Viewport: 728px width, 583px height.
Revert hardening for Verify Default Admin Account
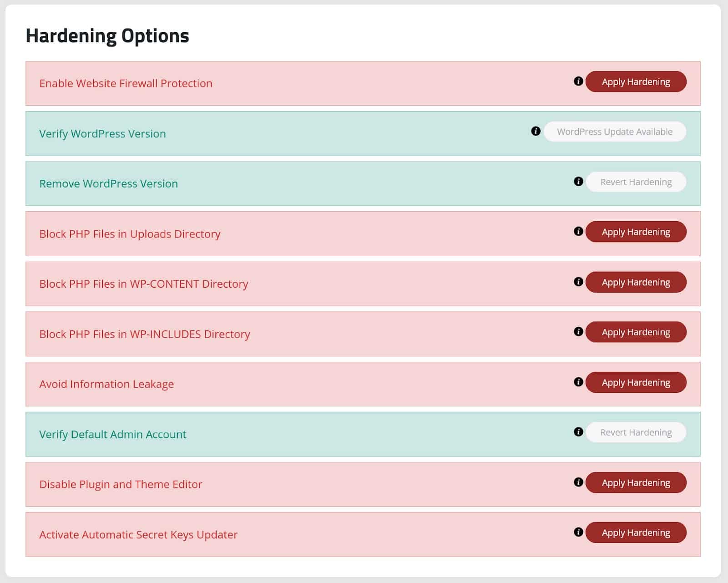[636, 432]
